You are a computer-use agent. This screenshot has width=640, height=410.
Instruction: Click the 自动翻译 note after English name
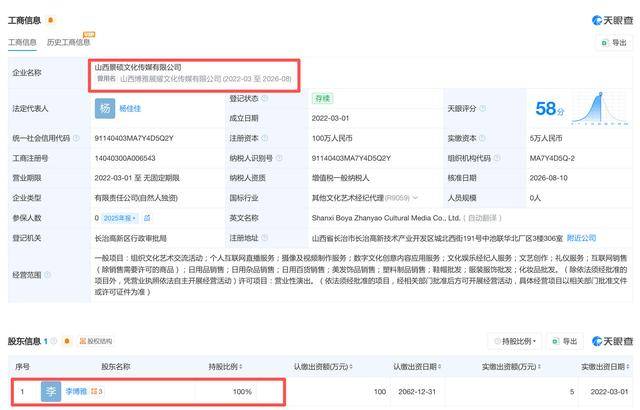click(x=482, y=218)
